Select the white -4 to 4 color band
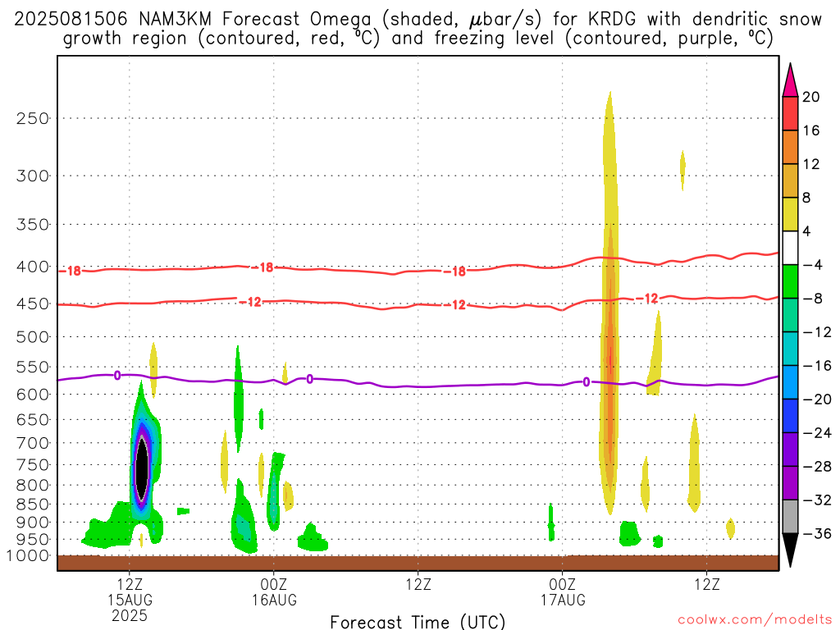Screen dimensions: 840x630 (x=790, y=248)
